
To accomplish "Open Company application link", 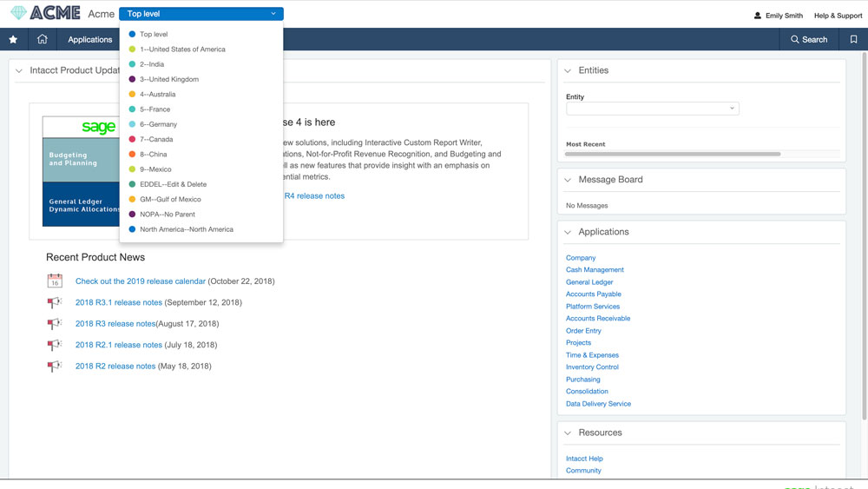I will 581,258.
